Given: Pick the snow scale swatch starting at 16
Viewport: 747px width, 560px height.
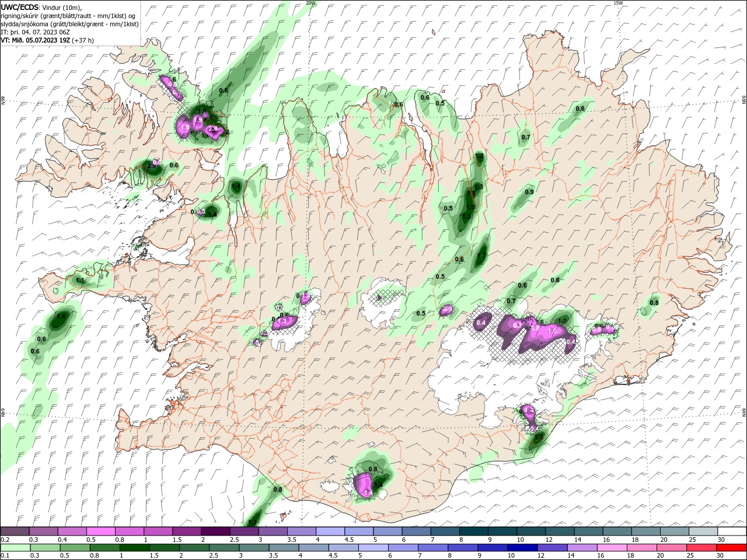Looking at the screenshot, I should coord(617,531).
